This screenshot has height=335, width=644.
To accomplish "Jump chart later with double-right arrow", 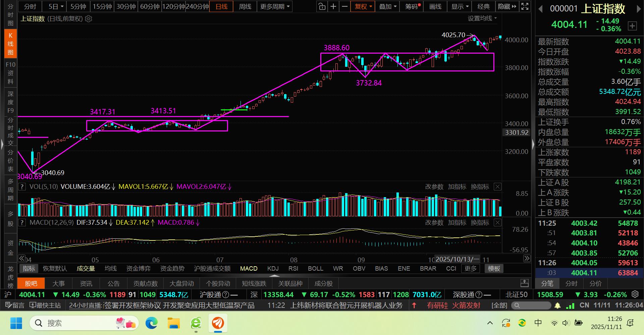I will 527,258.
